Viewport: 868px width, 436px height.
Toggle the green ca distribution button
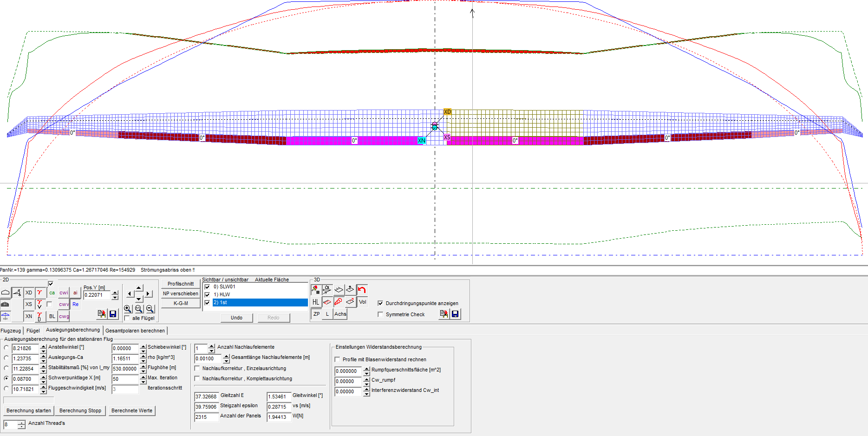[x=52, y=293]
